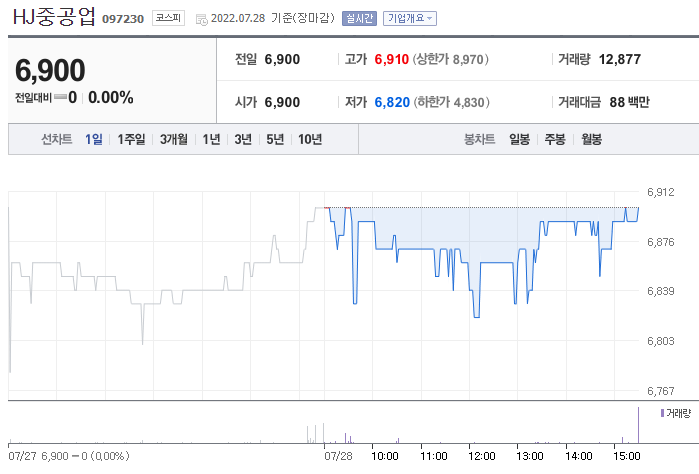Screen dimensions: 699x474
Task: Click the high price 6,910
Action: pos(391,59)
